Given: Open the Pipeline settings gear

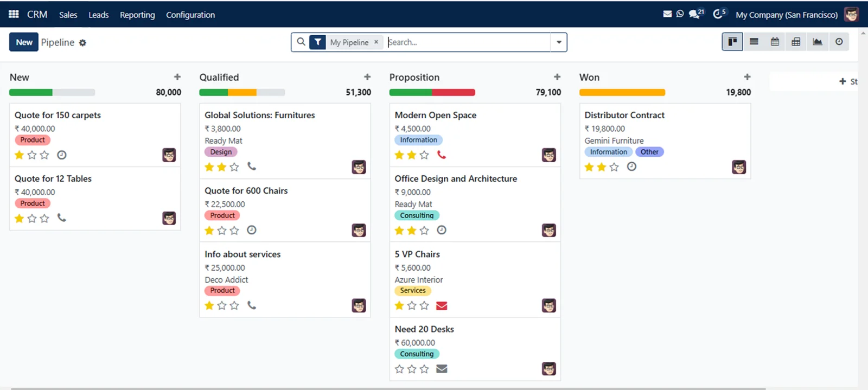Looking at the screenshot, I should click(82, 43).
